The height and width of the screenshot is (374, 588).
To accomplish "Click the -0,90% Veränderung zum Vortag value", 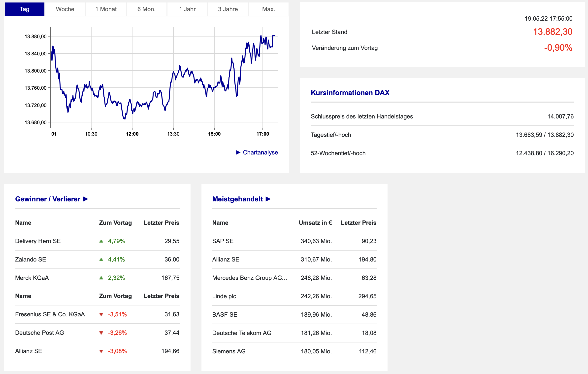I will pos(558,48).
